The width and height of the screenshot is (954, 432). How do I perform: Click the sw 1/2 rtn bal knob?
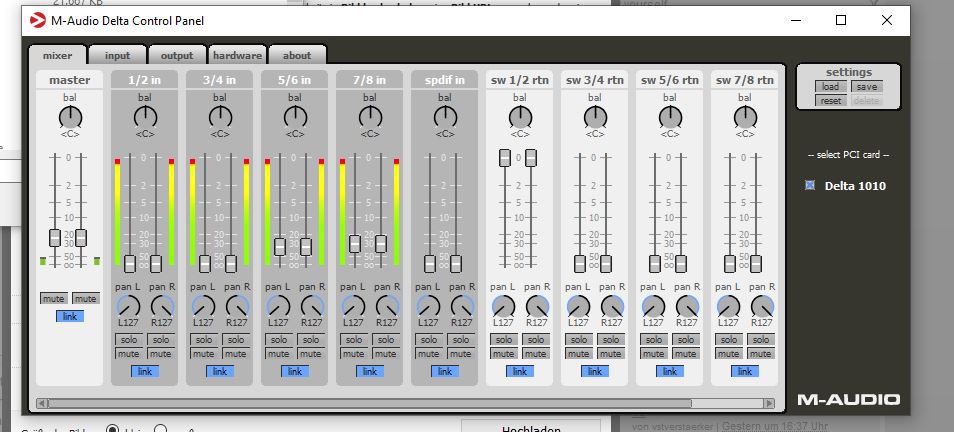point(520,117)
